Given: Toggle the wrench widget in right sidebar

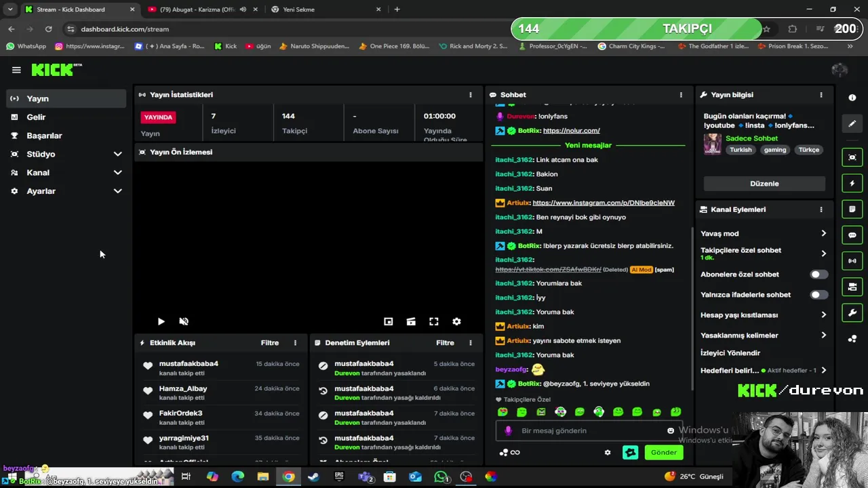Looking at the screenshot, I should pos(852,312).
